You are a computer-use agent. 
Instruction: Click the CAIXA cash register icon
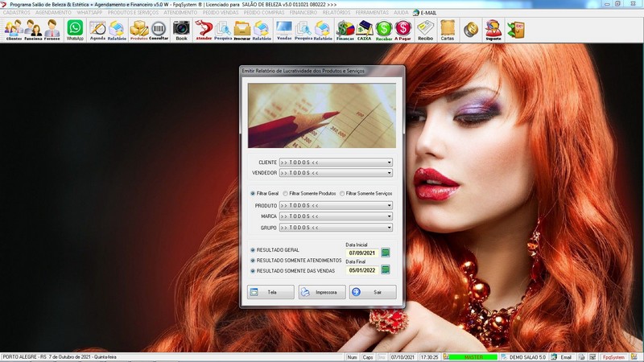[364, 30]
